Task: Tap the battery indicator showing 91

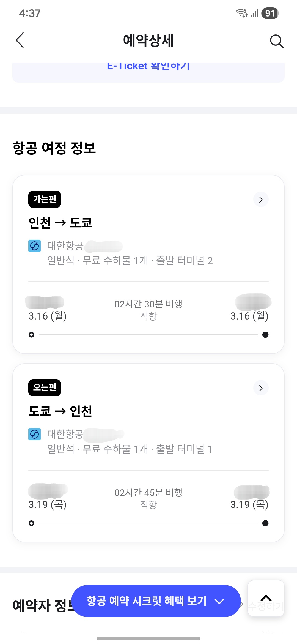Action: click(x=270, y=13)
